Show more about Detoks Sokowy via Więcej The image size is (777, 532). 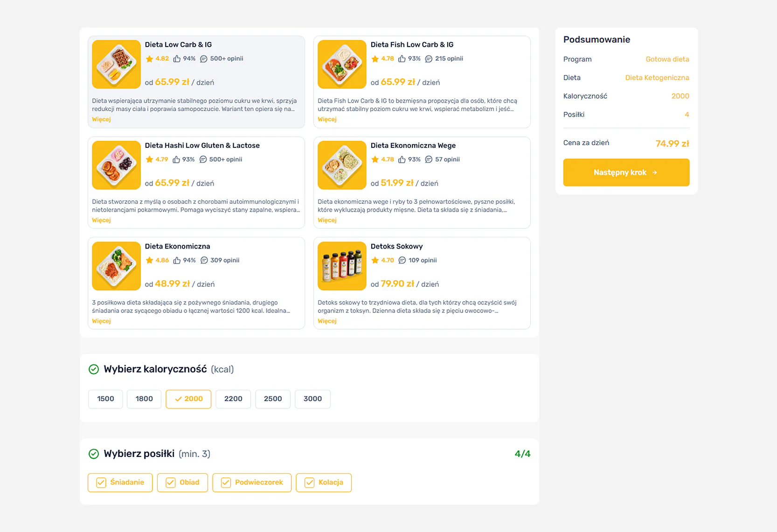coord(327,321)
